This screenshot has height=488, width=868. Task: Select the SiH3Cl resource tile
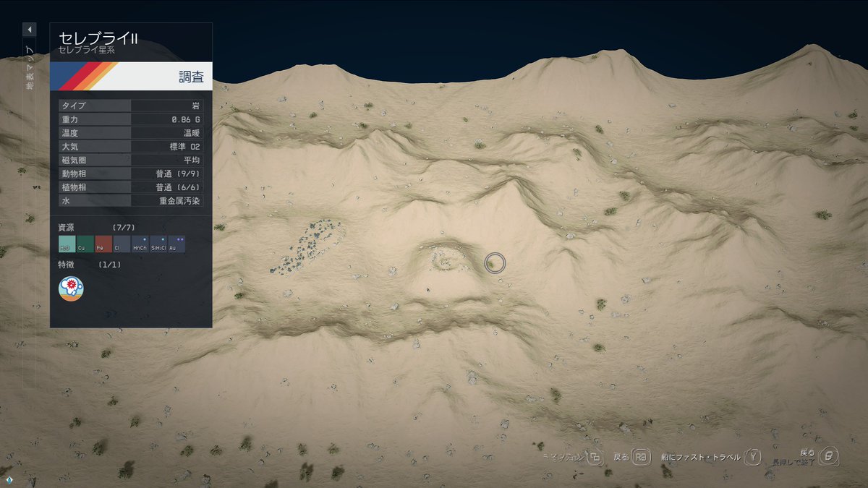tap(158, 244)
